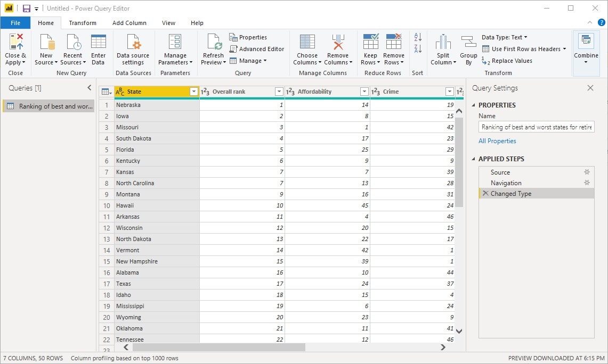Open the Help question mark icon
The image size is (608, 364).
click(602, 22)
